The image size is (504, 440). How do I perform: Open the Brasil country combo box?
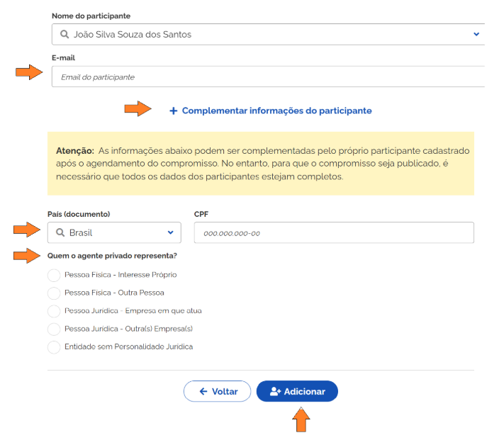[x=114, y=232]
